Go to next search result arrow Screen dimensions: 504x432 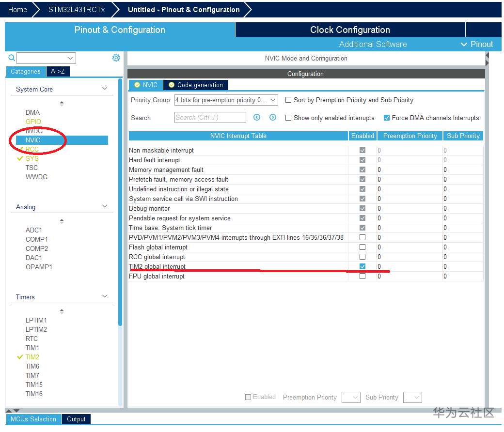(x=272, y=117)
